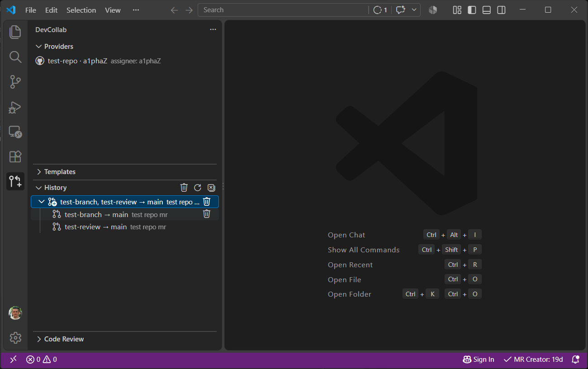This screenshot has width=588, height=369.
Task: Open the Extensions view
Action: point(15,156)
